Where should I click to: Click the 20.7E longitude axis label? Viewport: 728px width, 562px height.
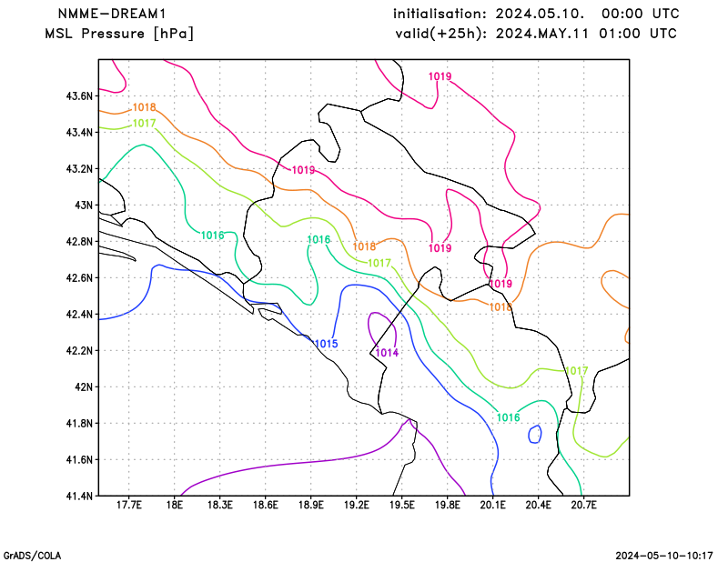583,505
